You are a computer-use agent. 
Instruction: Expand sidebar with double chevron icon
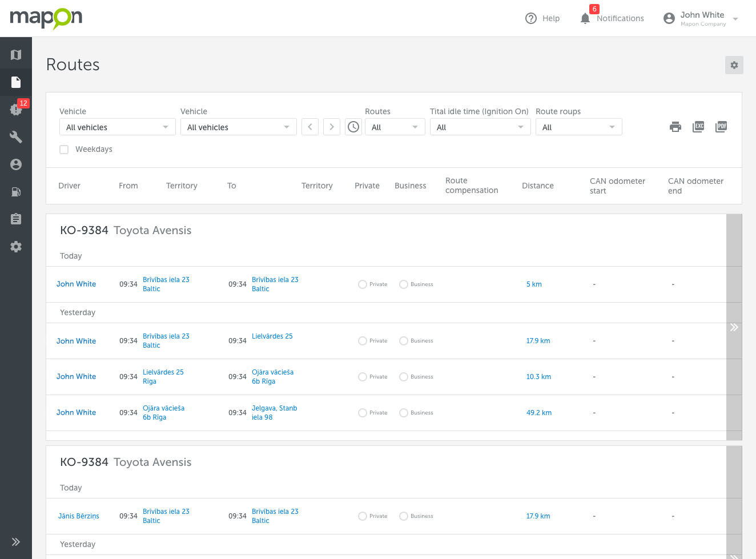16,542
